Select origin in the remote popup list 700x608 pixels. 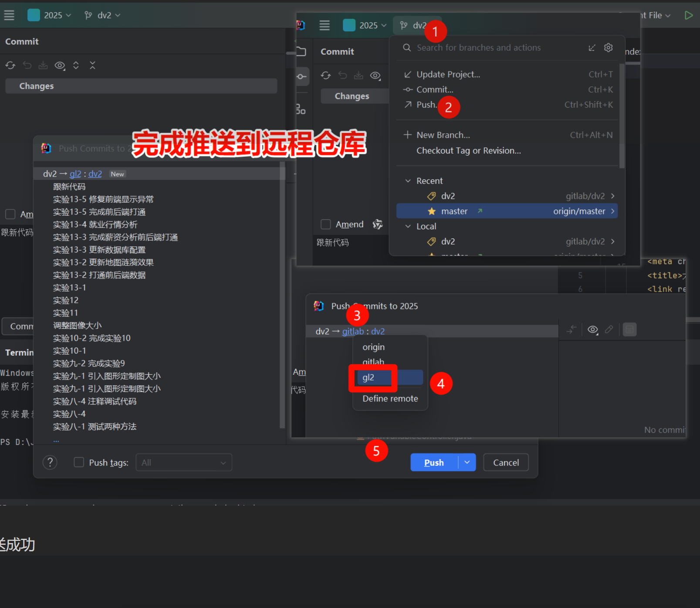[x=390, y=347]
